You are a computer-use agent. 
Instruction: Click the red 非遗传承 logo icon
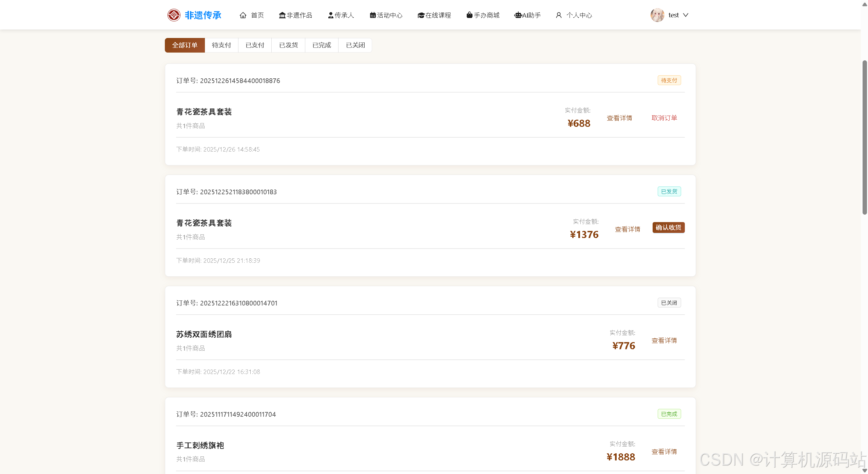tap(174, 15)
